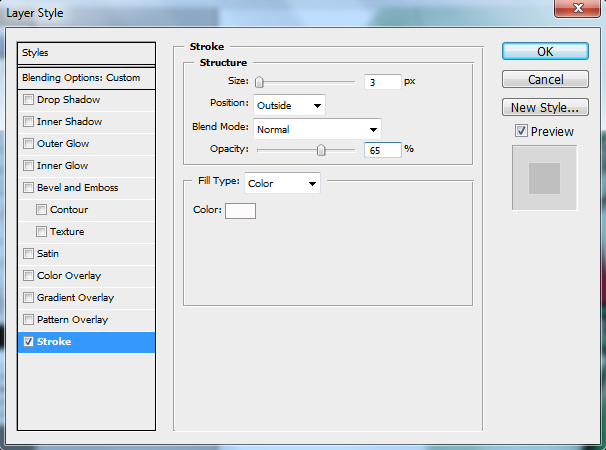Screen dimensions: 606x450
Task: Select the Outer Glow label
Action: click(63, 144)
